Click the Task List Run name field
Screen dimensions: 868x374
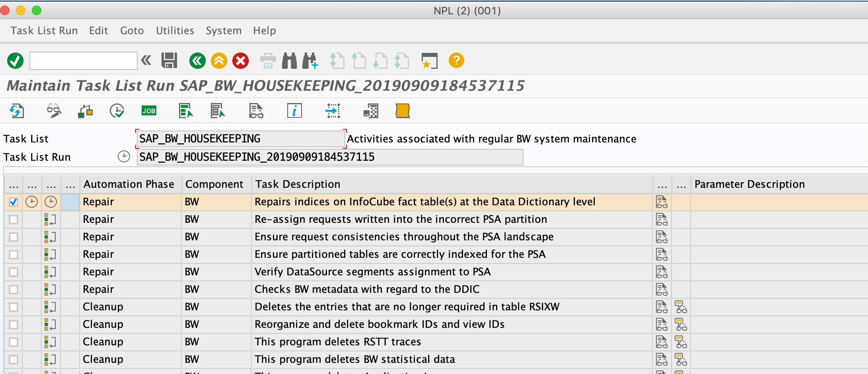(x=330, y=157)
